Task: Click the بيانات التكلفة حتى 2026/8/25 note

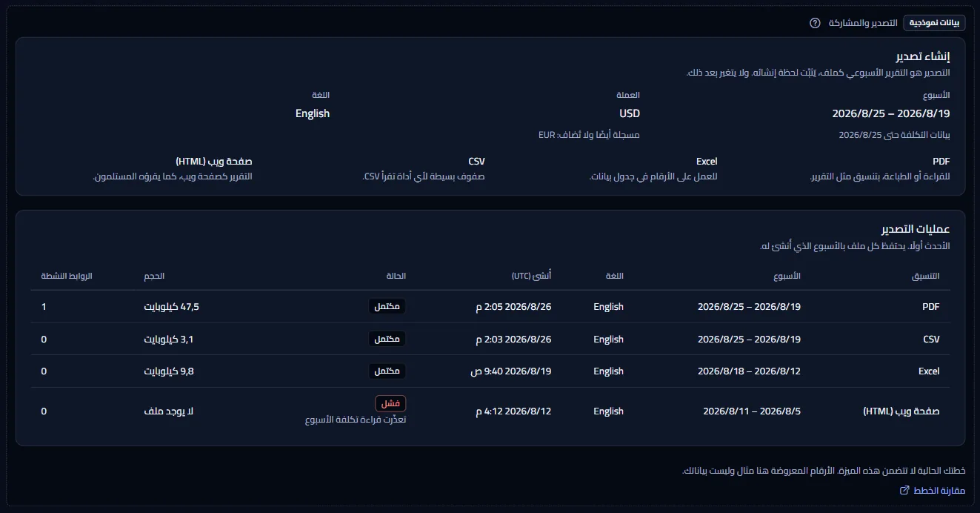Action: (894, 135)
